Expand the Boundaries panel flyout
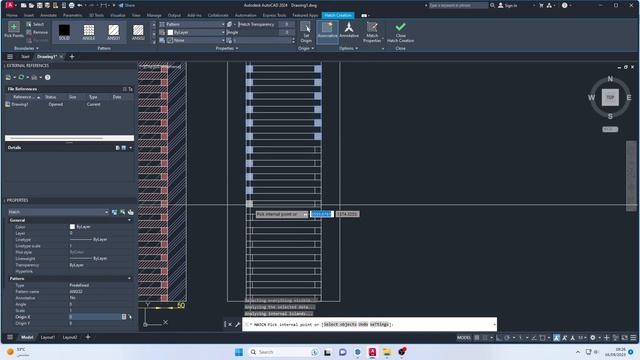Viewport: 640px width, 360px height. [26, 48]
